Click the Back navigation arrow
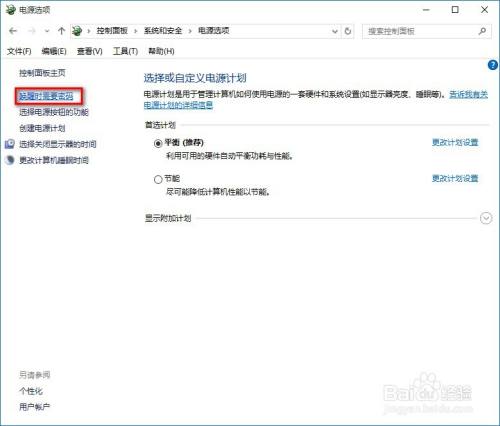This screenshot has width=500, height=426. (x=13, y=31)
